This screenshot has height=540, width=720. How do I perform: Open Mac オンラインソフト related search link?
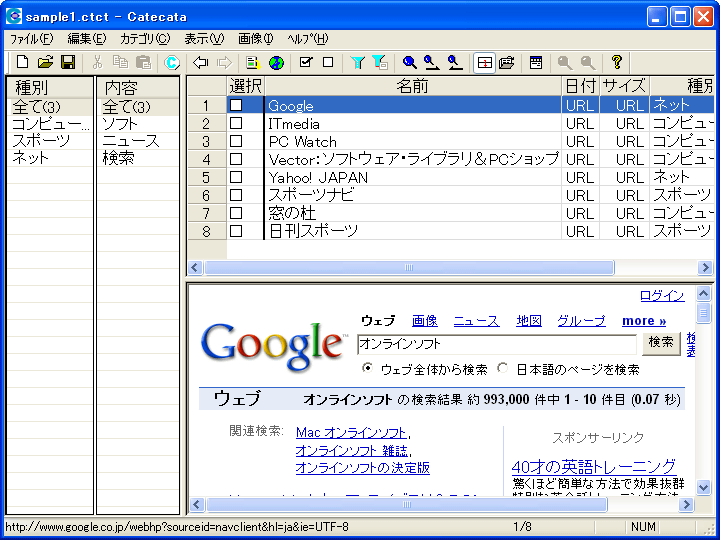point(351,433)
